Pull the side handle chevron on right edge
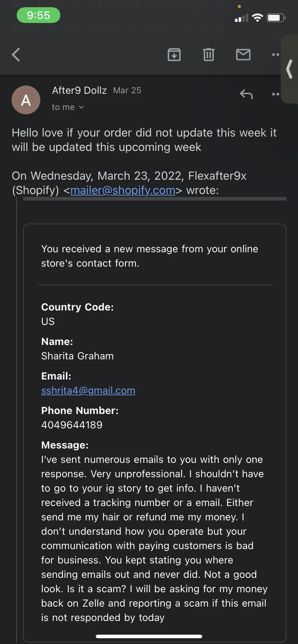298x644 pixels. [x=289, y=69]
